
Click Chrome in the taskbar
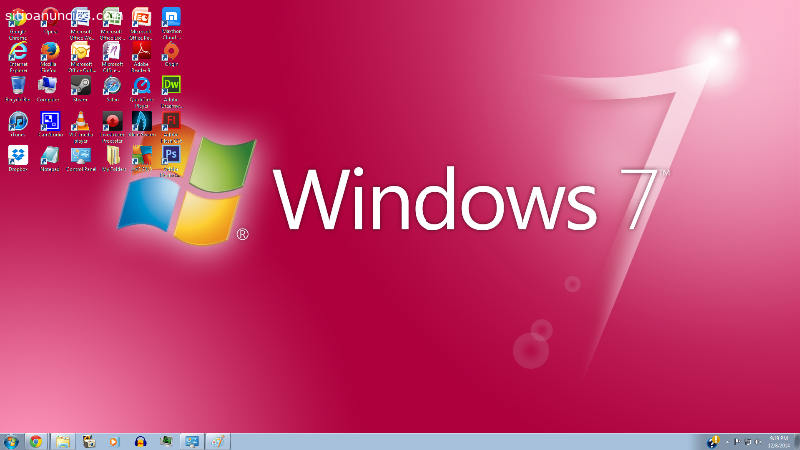pos(36,441)
